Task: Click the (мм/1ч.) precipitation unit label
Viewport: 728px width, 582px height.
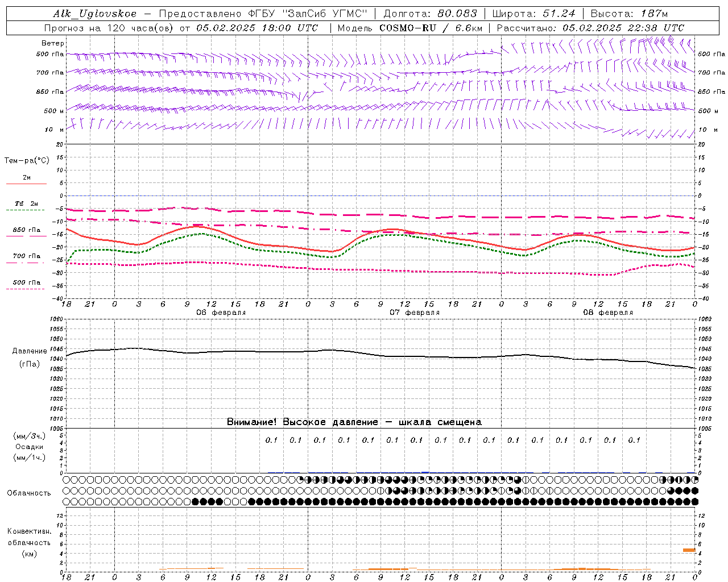Action: [x=30, y=458]
